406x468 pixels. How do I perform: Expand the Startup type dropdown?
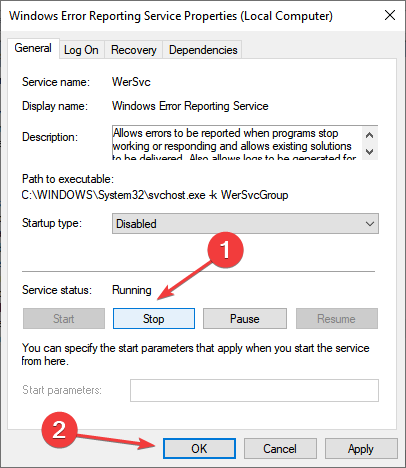(x=245, y=224)
